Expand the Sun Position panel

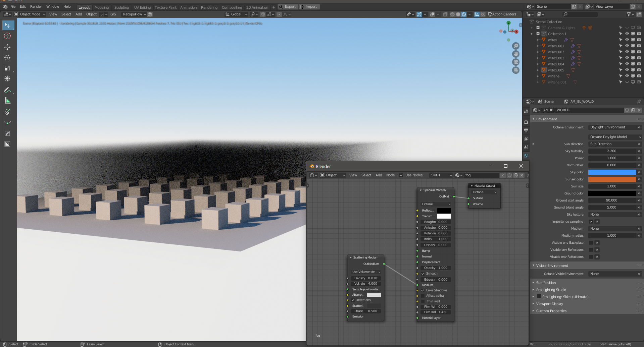tap(534, 283)
